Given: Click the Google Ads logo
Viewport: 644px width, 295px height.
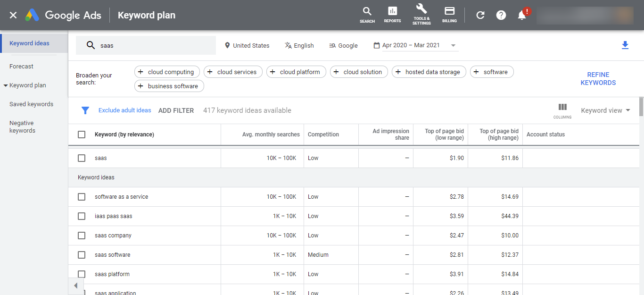Looking at the screenshot, I should (x=63, y=15).
